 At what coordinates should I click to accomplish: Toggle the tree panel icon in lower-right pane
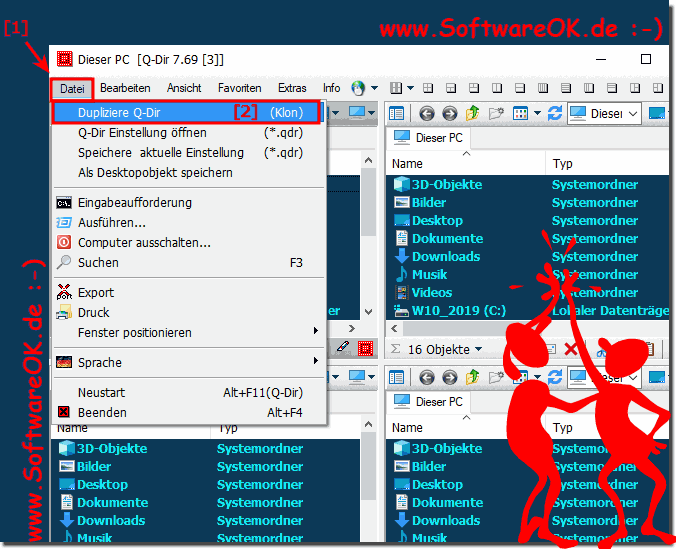click(x=396, y=378)
